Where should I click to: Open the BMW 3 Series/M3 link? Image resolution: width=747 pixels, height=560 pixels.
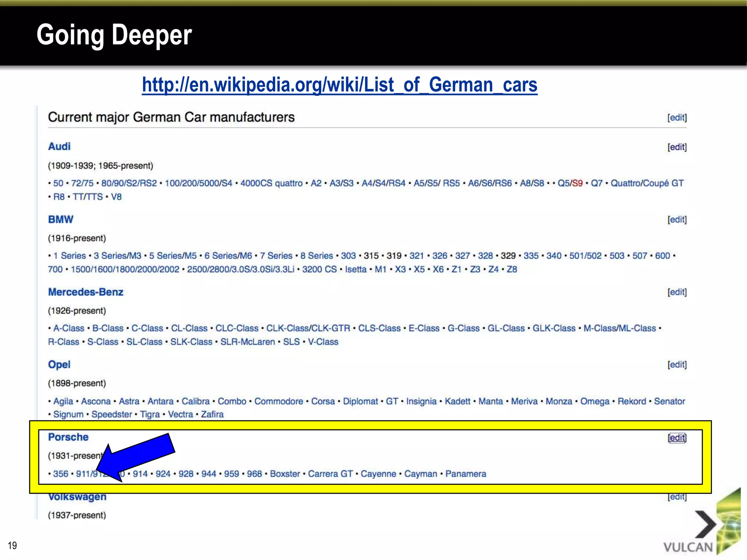117,256
